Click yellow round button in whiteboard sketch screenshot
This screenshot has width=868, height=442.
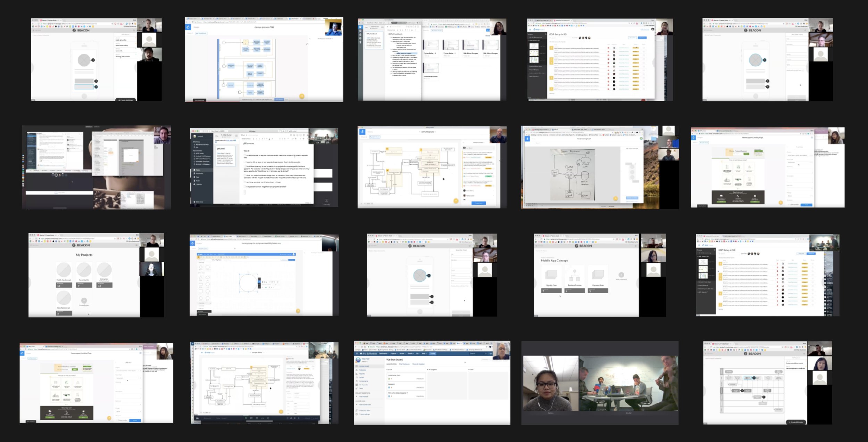[615, 199]
